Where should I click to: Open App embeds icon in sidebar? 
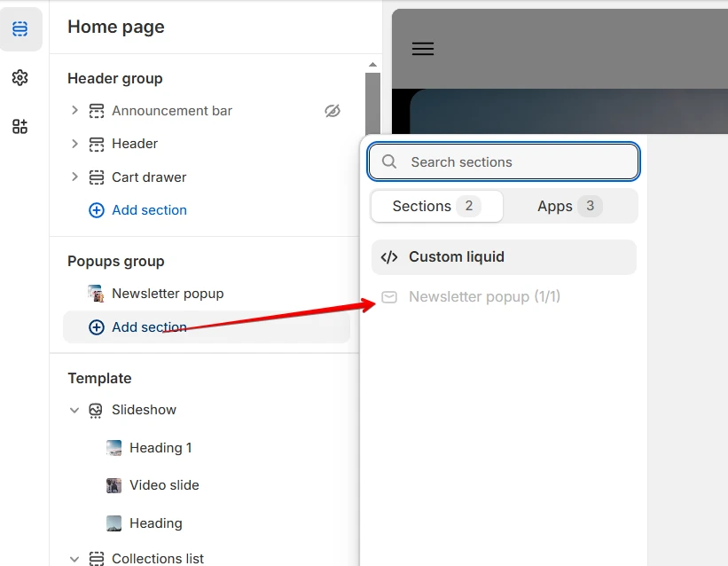coord(20,126)
